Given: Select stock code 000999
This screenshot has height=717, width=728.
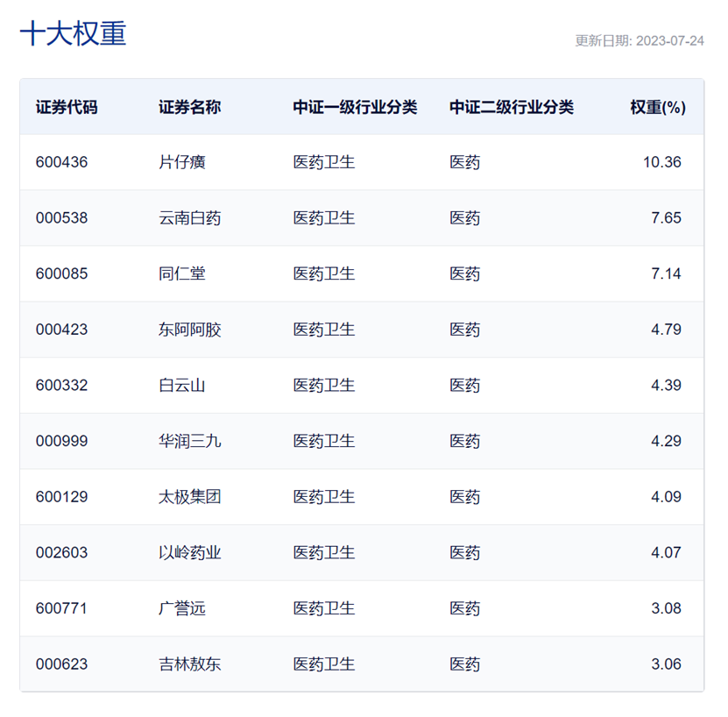Looking at the screenshot, I should (61, 441).
